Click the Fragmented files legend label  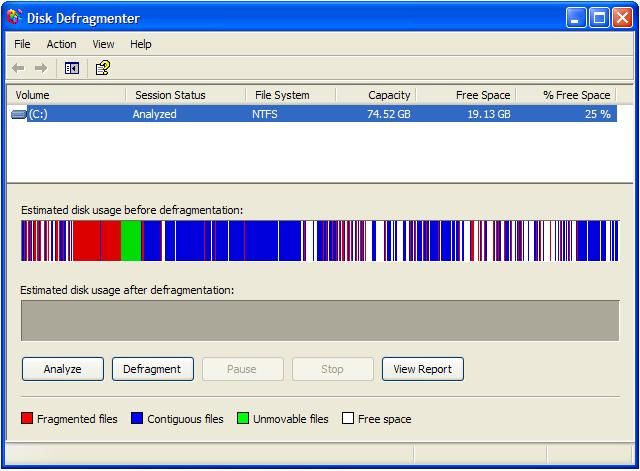(77, 419)
